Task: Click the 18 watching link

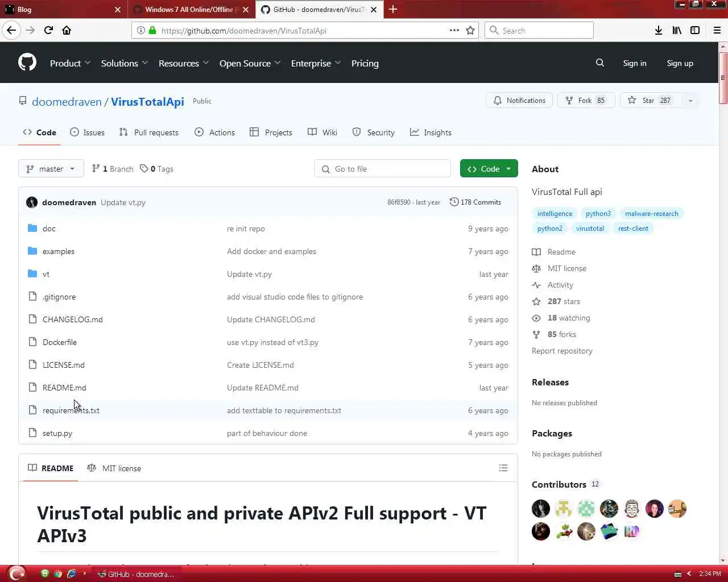Action: click(569, 318)
